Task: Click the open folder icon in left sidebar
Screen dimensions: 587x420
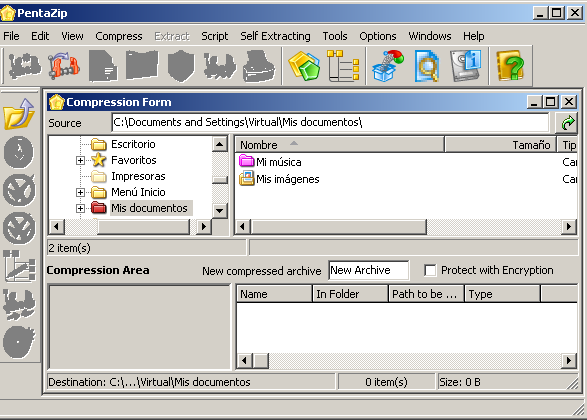Action: coord(19,115)
